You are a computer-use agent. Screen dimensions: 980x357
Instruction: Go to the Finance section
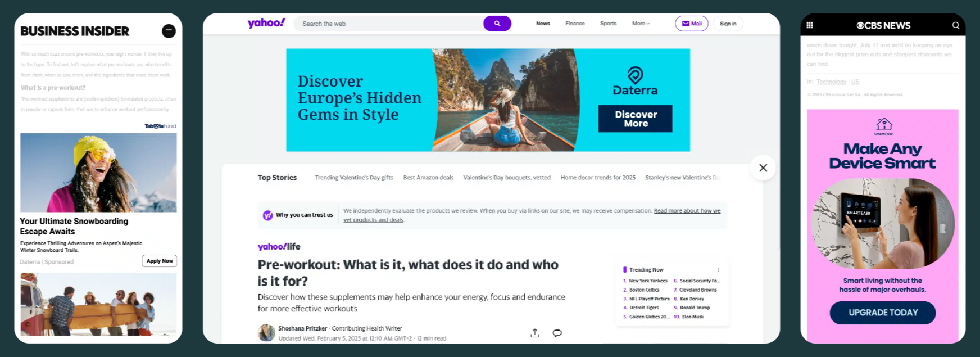[575, 24]
